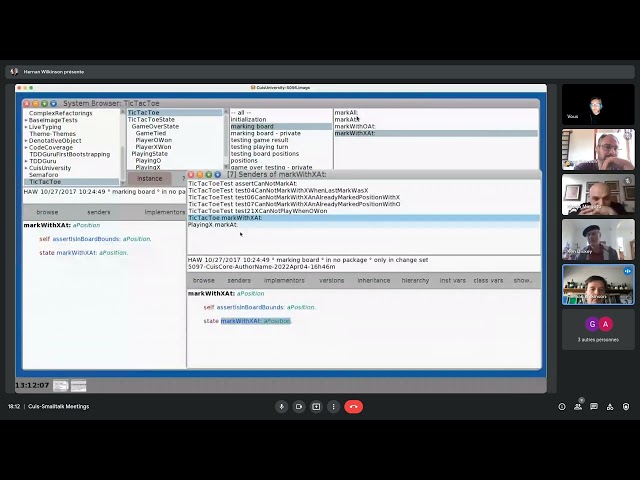Select the markAll: method
This screenshot has height=480, width=640.
pos(346,113)
